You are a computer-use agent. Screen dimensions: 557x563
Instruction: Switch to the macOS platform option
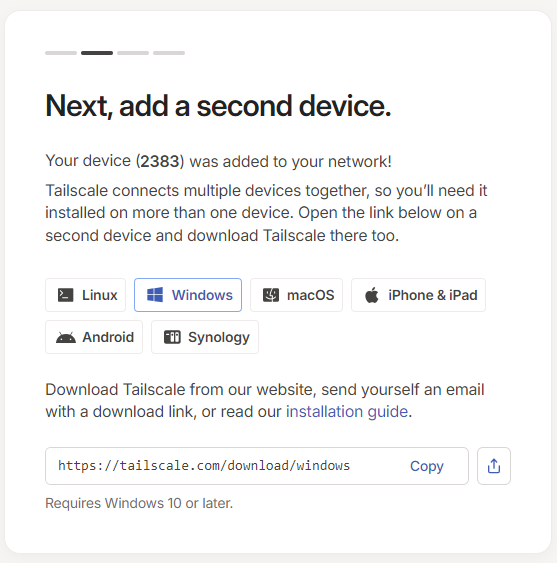(296, 295)
